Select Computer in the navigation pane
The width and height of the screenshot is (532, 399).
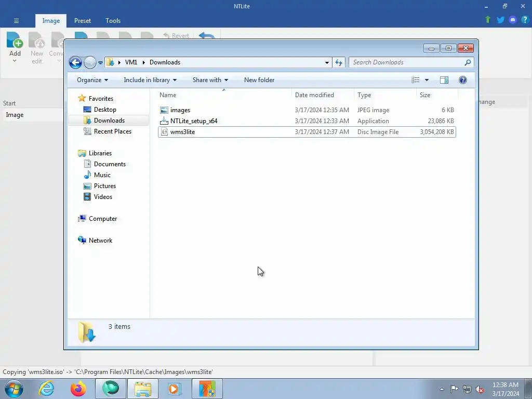click(x=102, y=219)
